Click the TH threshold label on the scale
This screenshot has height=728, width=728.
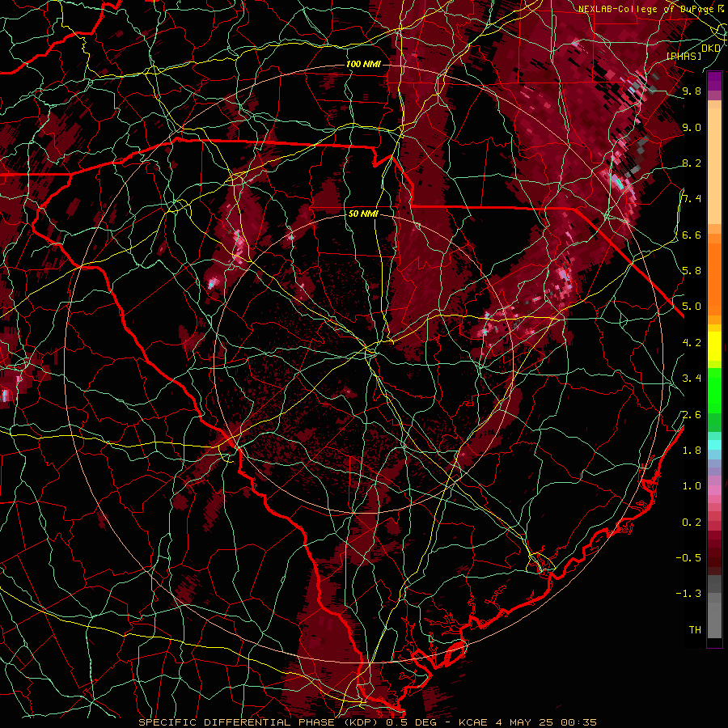(695, 629)
